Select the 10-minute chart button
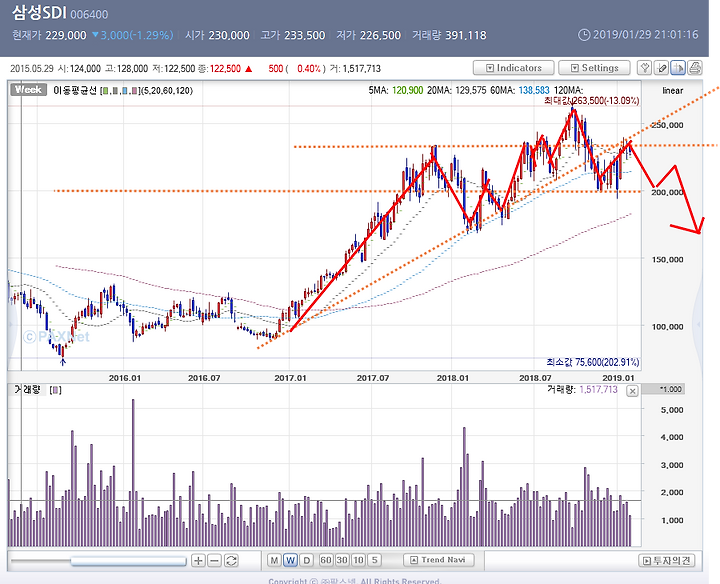Image resolution: width=720 pixels, height=584 pixels. 359,560
